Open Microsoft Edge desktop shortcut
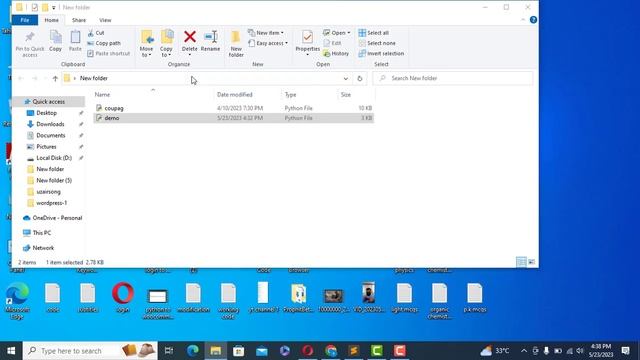This screenshot has height=360, width=640. pos(17,301)
